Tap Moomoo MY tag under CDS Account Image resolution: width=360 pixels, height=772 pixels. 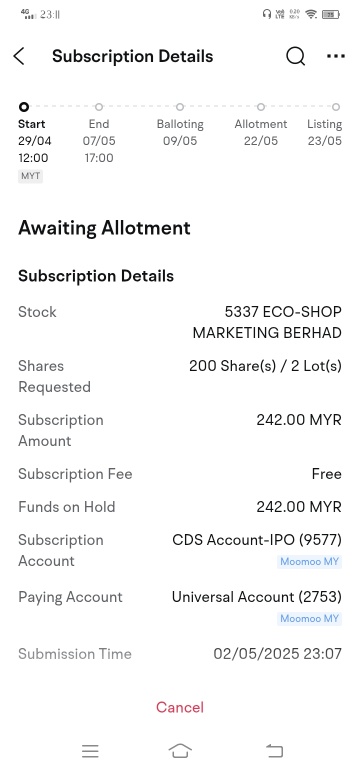point(309,562)
